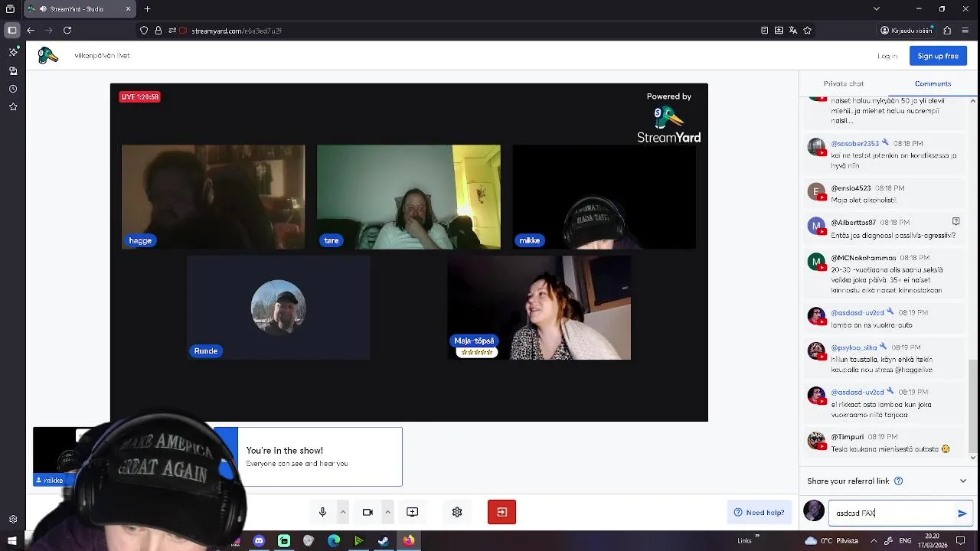Image resolution: width=980 pixels, height=551 pixels.
Task: Click the @sosober2353 username in comments
Action: pyautogui.click(x=855, y=143)
